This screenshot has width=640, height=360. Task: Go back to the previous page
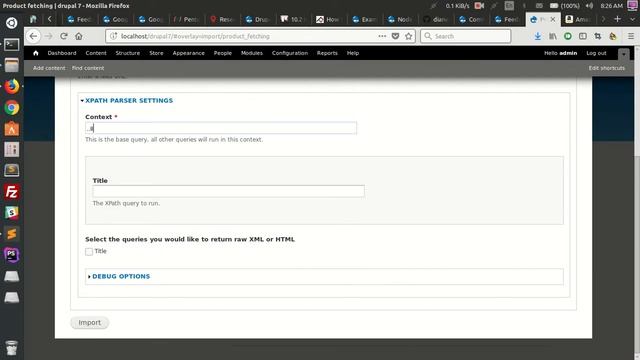33,36
